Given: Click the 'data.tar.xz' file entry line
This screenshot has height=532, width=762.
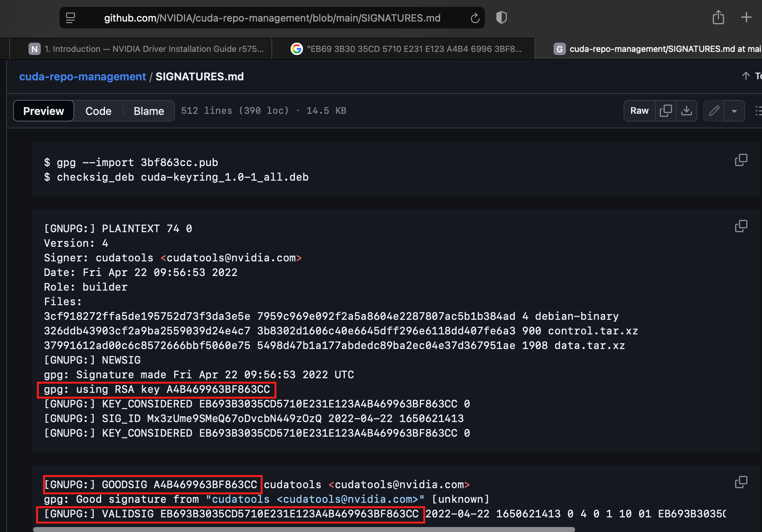Looking at the screenshot, I should tap(334, 346).
